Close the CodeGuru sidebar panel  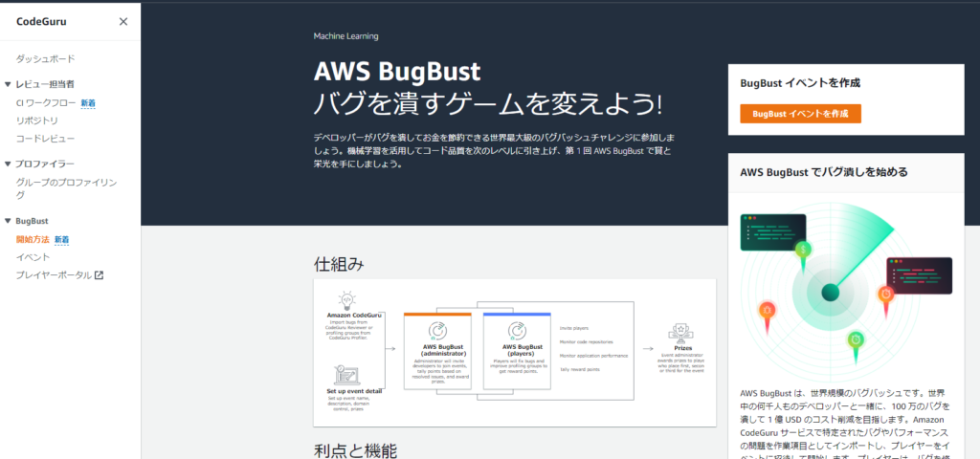pos(122,21)
